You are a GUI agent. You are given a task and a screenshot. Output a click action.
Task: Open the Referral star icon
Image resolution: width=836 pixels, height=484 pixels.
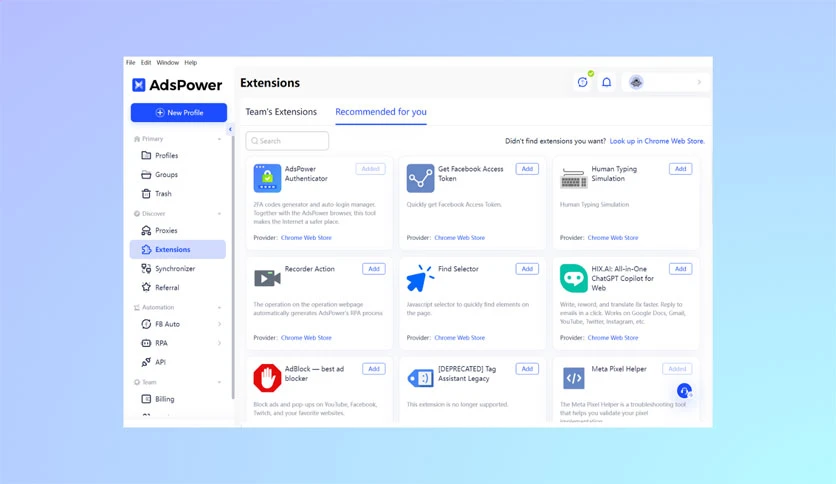point(146,287)
